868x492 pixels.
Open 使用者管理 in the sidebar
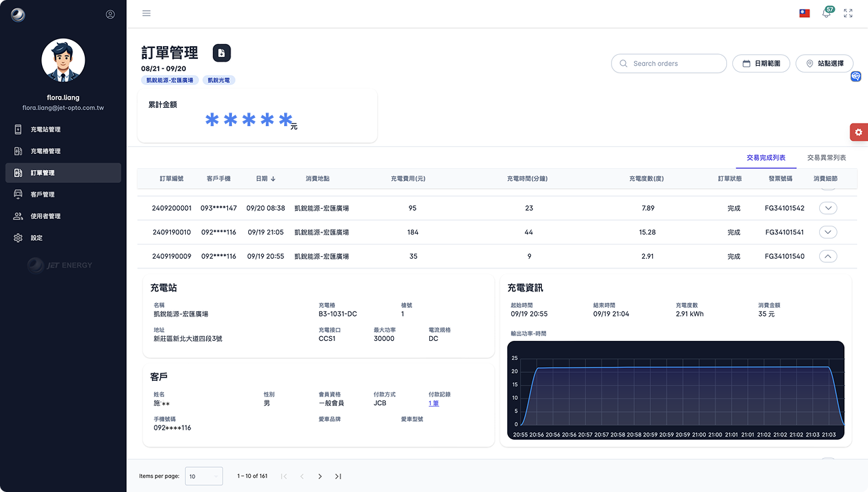click(63, 216)
